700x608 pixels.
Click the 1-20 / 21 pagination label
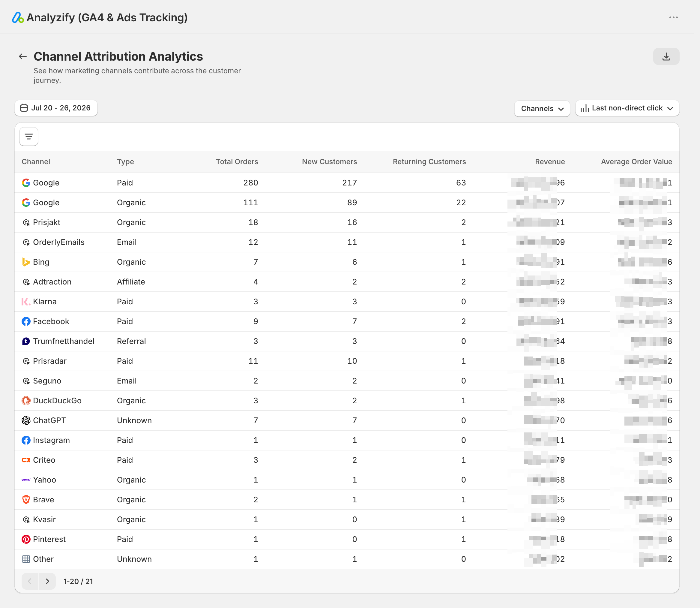(78, 581)
